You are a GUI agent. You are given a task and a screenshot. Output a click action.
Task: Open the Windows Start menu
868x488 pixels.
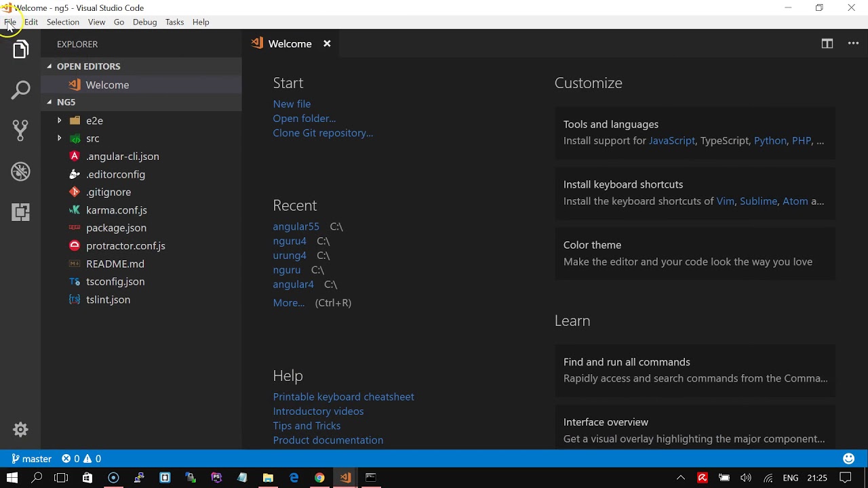12,478
